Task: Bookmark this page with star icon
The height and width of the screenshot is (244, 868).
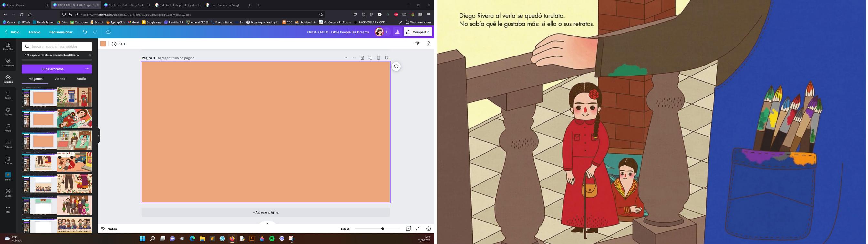Action: (321, 15)
